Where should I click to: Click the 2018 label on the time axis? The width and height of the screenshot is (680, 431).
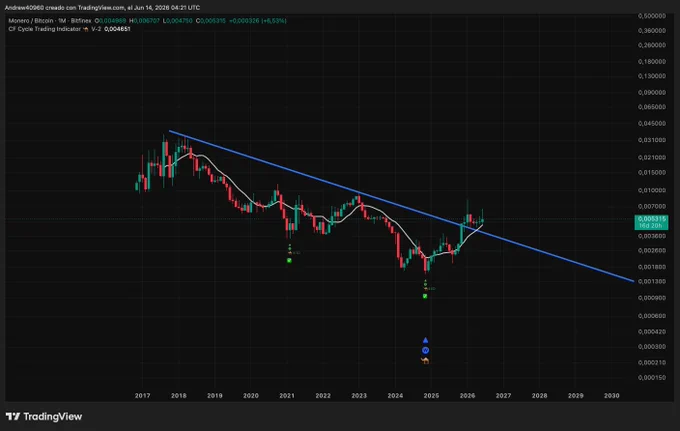179,395
